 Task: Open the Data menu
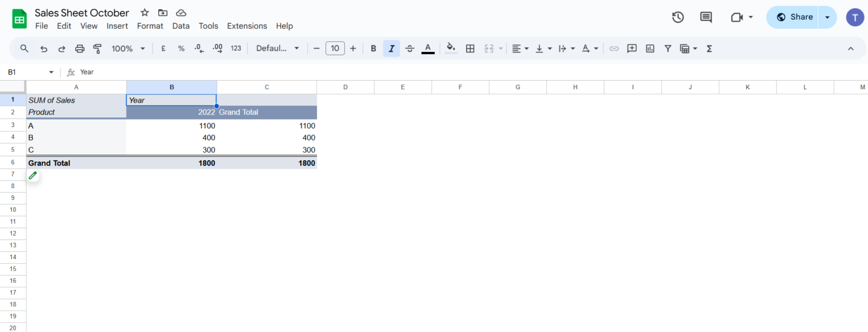pyautogui.click(x=181, y=26)
